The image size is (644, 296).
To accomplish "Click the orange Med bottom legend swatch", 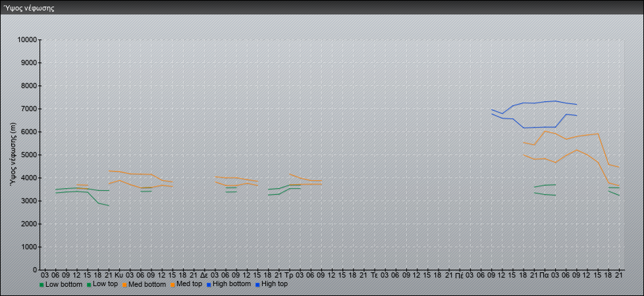I will click(x=124, y=285).
